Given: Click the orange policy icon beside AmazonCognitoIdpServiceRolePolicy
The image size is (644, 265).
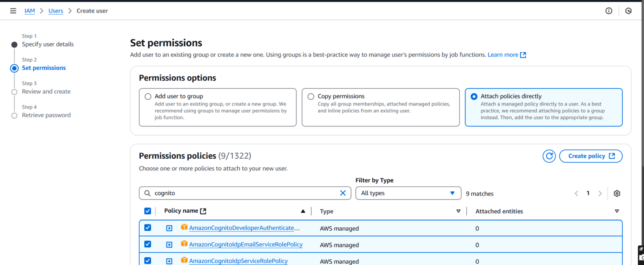Looking at the screenshot, I should [x=184, y=260].
